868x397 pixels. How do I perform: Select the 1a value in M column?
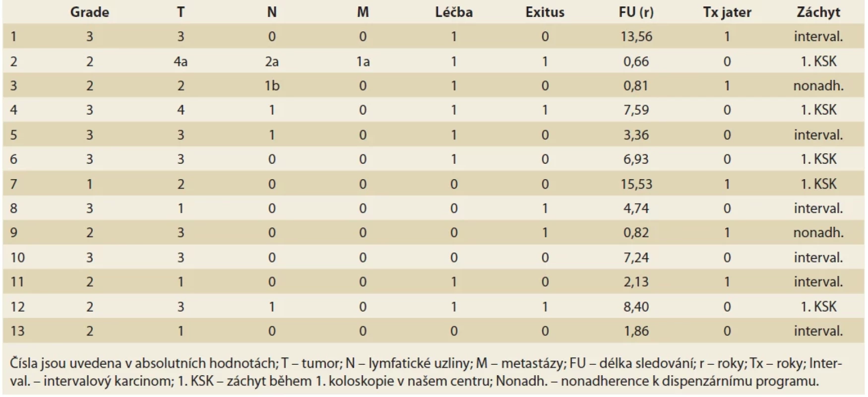click(363, 62)
